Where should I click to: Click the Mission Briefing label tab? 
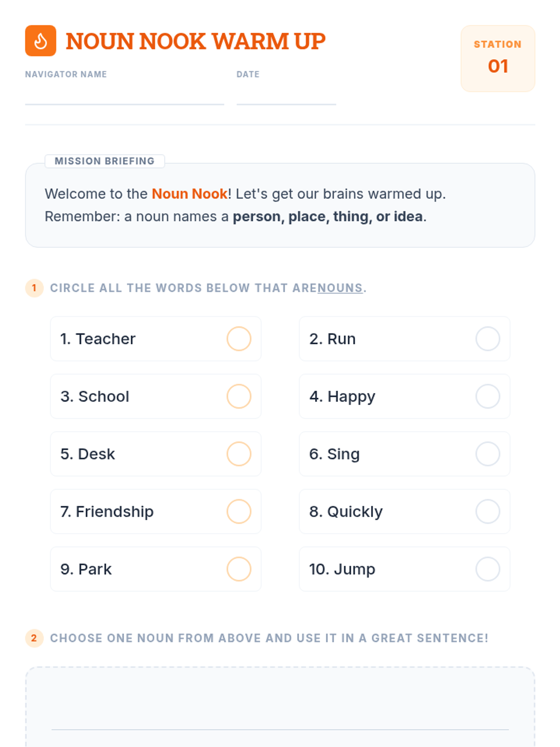click(x=105, y=161)
